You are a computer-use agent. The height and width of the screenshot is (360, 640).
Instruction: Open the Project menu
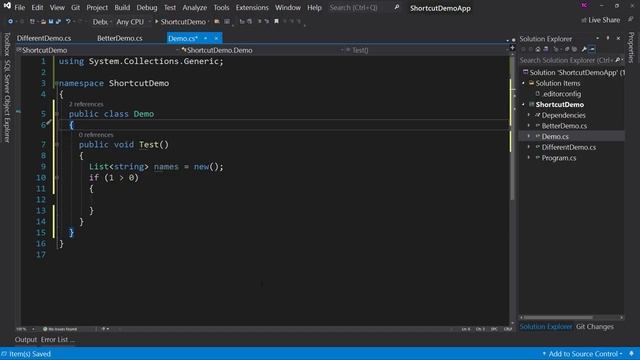coord(97,8)
